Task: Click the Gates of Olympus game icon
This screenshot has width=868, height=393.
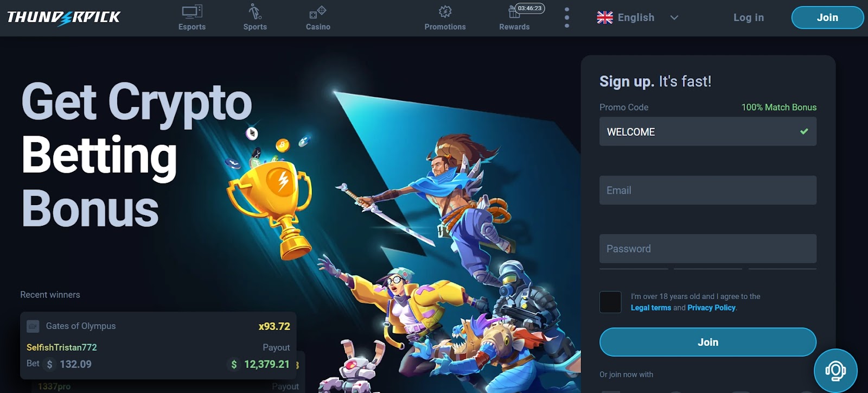Action: (33, 326)
